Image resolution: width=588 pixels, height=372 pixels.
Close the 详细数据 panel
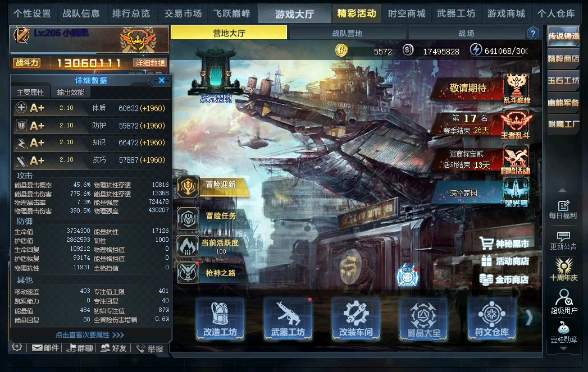162,80
